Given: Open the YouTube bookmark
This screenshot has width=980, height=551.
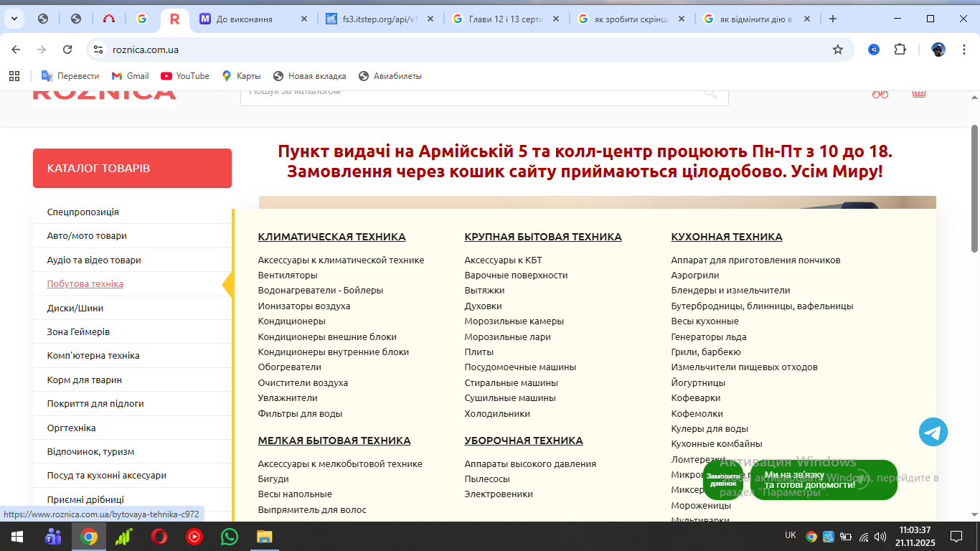Looking at the screenshot, I should pyautogui.click(x=185, y=76).
